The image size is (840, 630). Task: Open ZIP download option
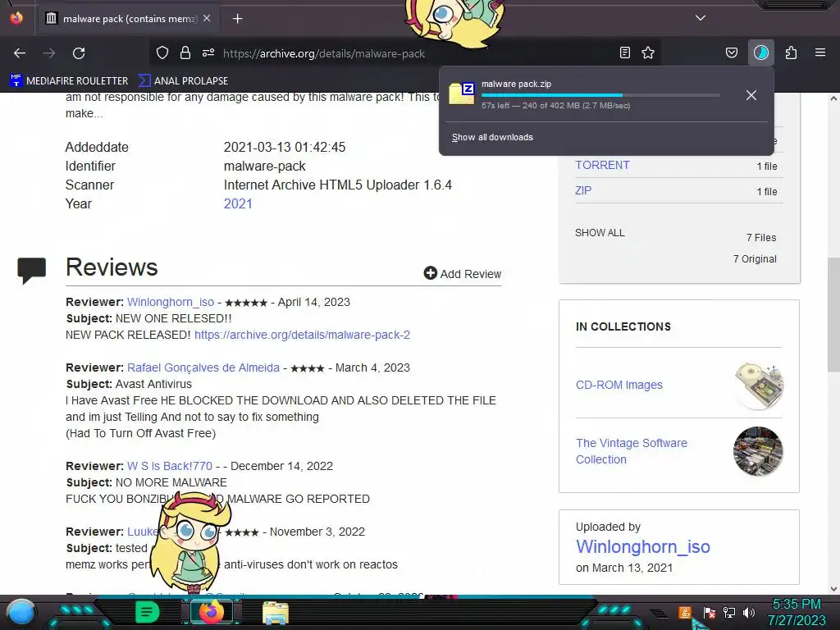click(583, 190)
